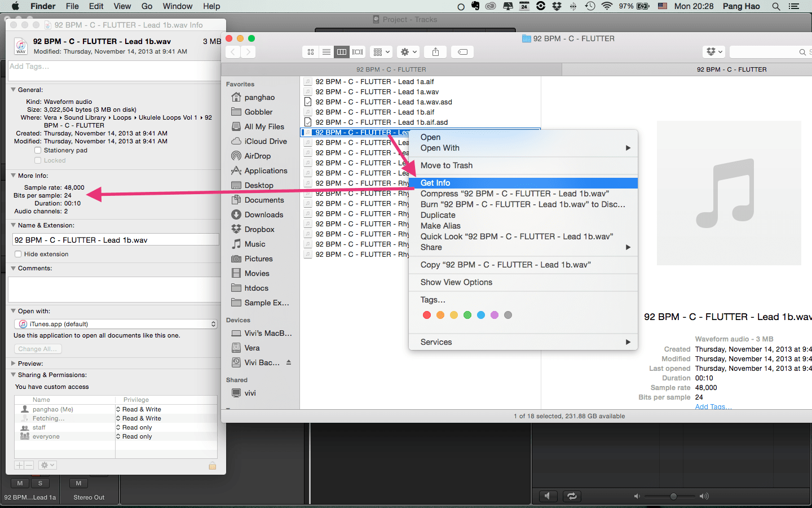Open the Go menu in menu bar
This screenshot has height=508, width=812.
[x=147, y=6]
